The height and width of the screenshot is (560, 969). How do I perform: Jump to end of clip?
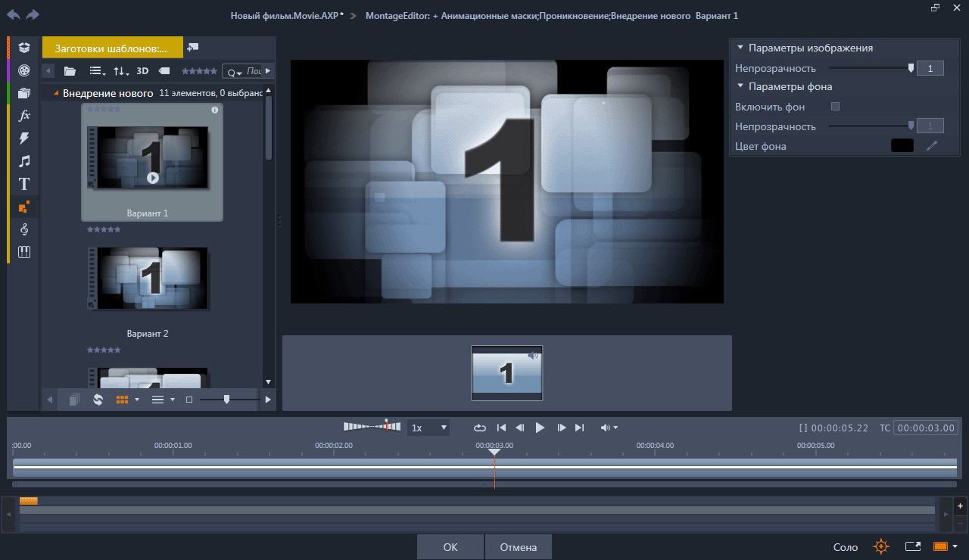pyautogui.click(x=580, y=428)
